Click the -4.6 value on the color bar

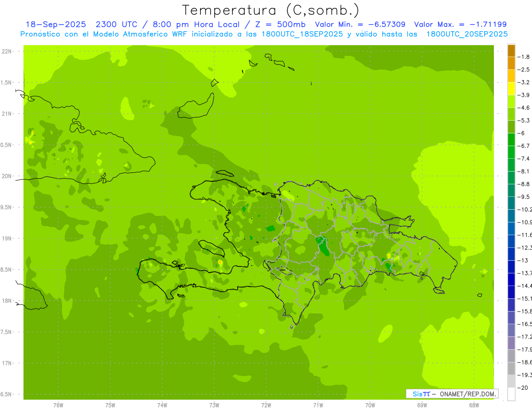525,108
